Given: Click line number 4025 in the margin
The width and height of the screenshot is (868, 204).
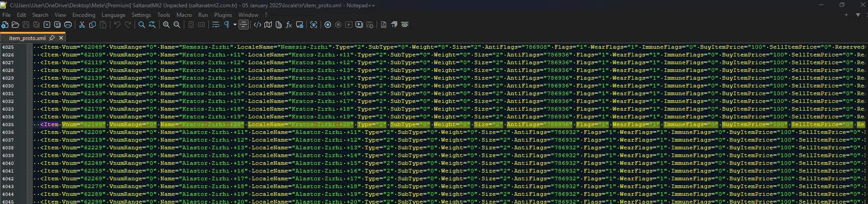Looking at the screenshot, I should [8, 47].
